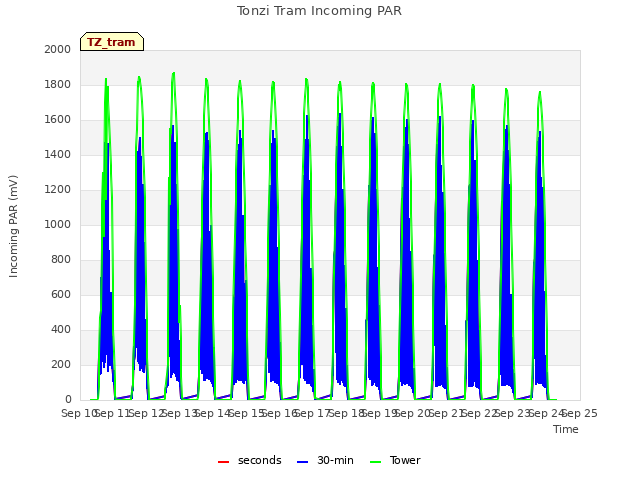Click the 0 y-axis tick label
This screenshot has width=640, height=480.
pyautogui.click(x=68, y=400)
